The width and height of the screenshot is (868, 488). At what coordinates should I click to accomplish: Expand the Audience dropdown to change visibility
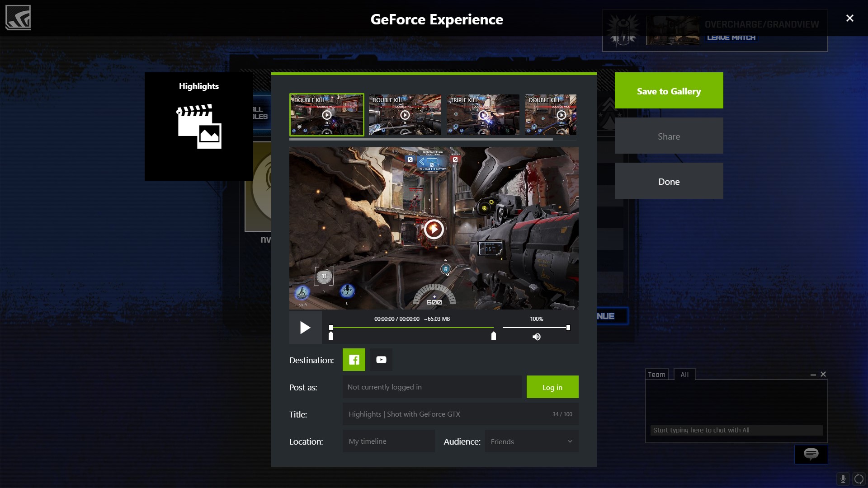tap(531, 441)
